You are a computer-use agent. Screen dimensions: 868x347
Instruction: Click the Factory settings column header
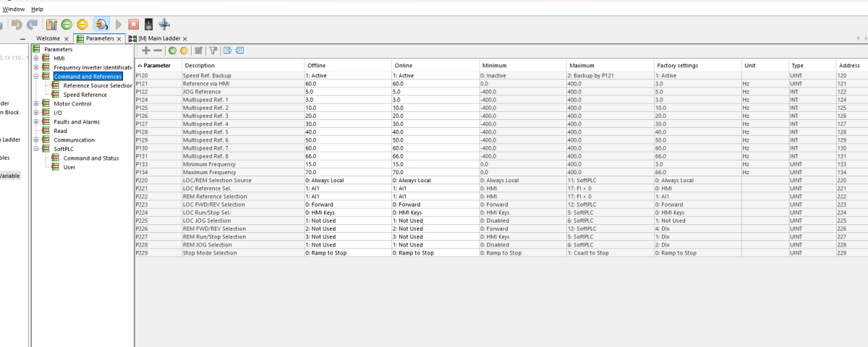[x=698, y=65]
